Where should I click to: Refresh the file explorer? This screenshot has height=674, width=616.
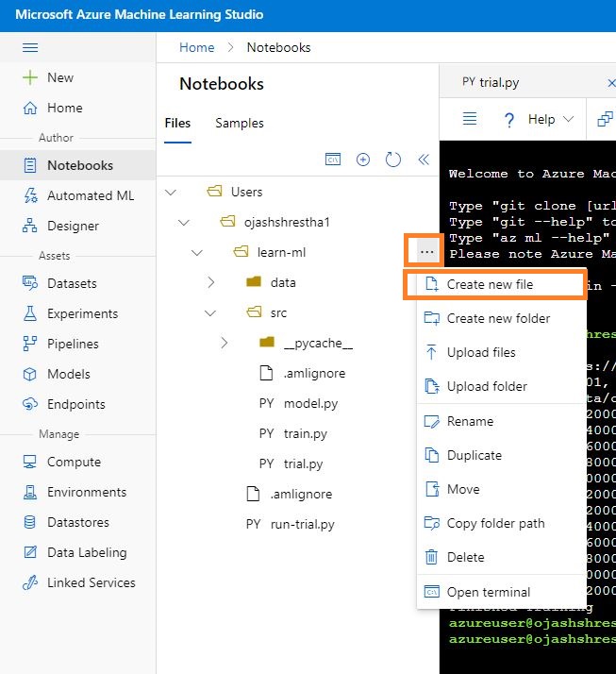[x=393, y=160]
